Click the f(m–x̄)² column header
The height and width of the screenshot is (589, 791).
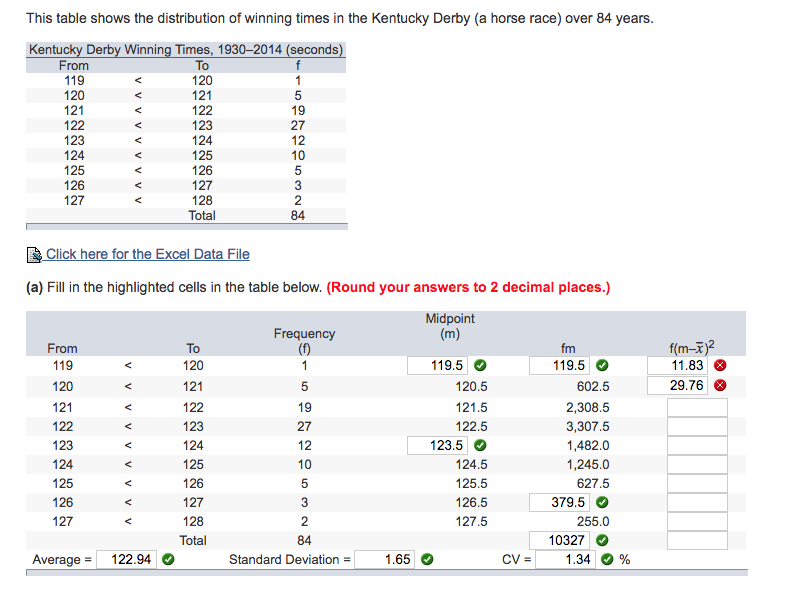tap(692, 347)
